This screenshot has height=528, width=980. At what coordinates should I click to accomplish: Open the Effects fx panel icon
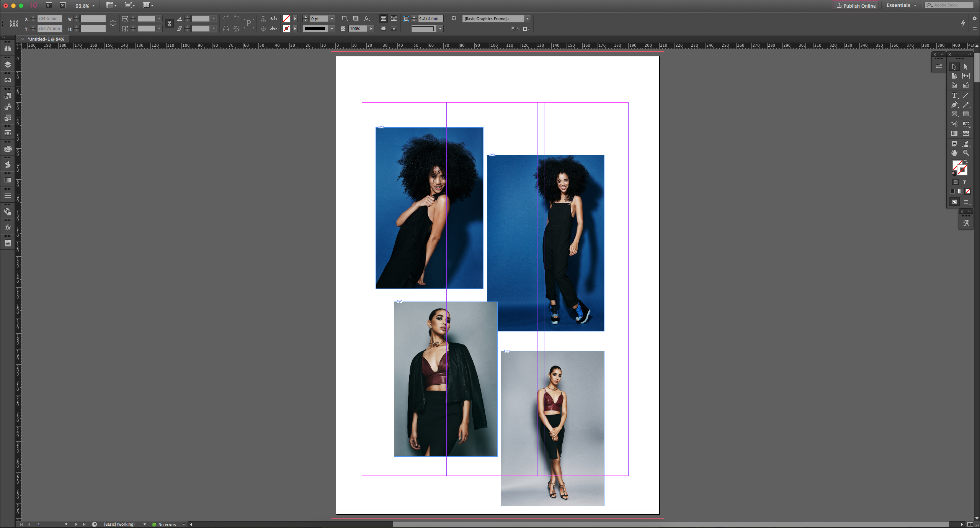click(8, 228)
